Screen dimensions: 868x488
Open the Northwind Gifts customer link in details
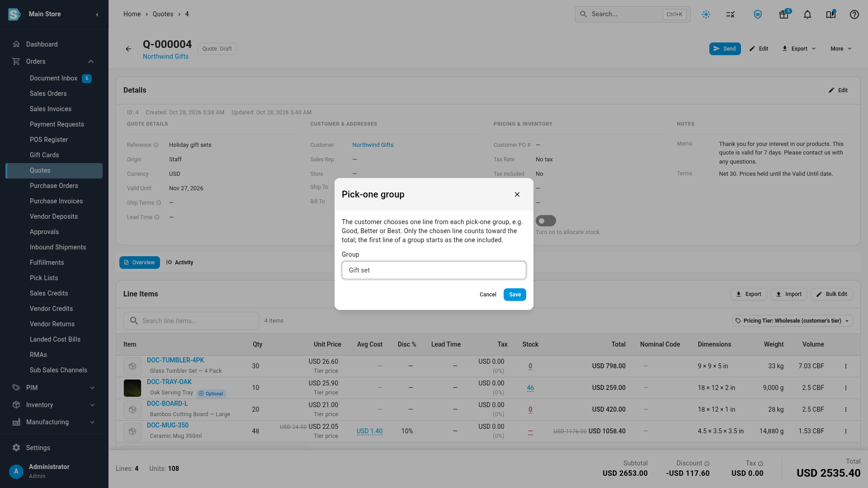[373, 145]
